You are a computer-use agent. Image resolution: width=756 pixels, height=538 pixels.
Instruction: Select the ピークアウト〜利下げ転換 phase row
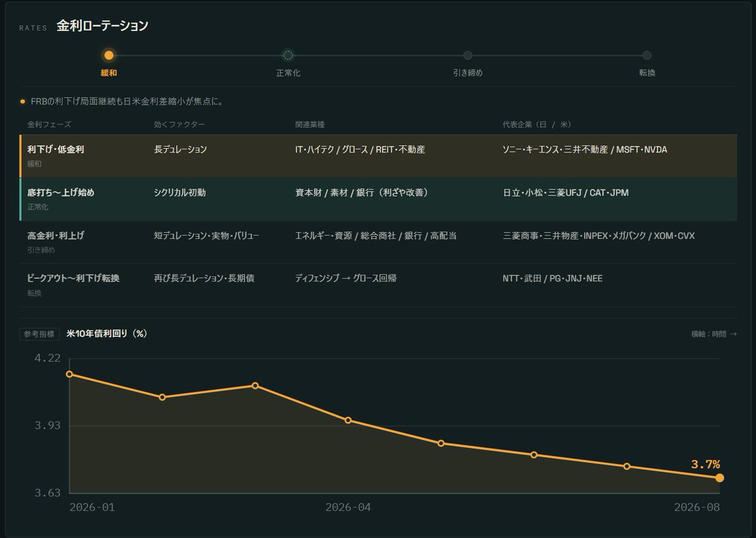378,285
